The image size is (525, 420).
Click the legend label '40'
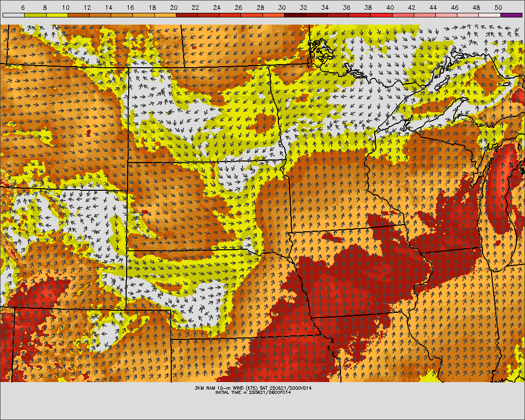(390, 7)
